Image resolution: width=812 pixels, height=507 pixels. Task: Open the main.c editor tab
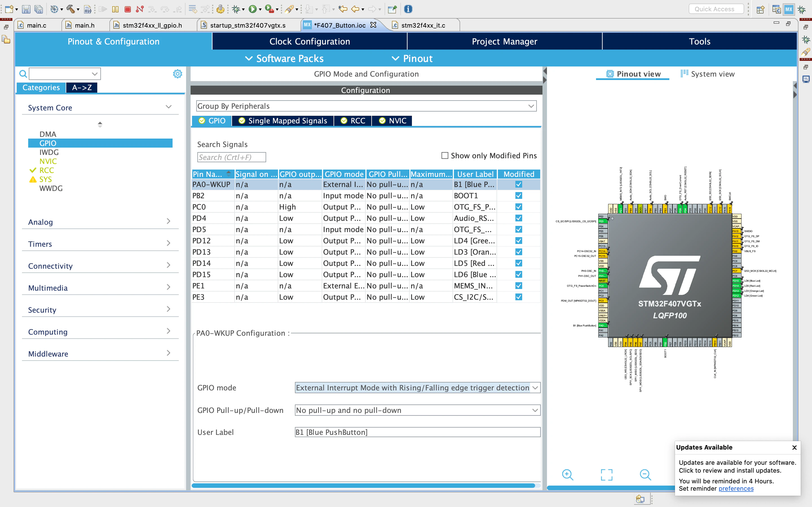pyautogui.click(x=36, y=25)
